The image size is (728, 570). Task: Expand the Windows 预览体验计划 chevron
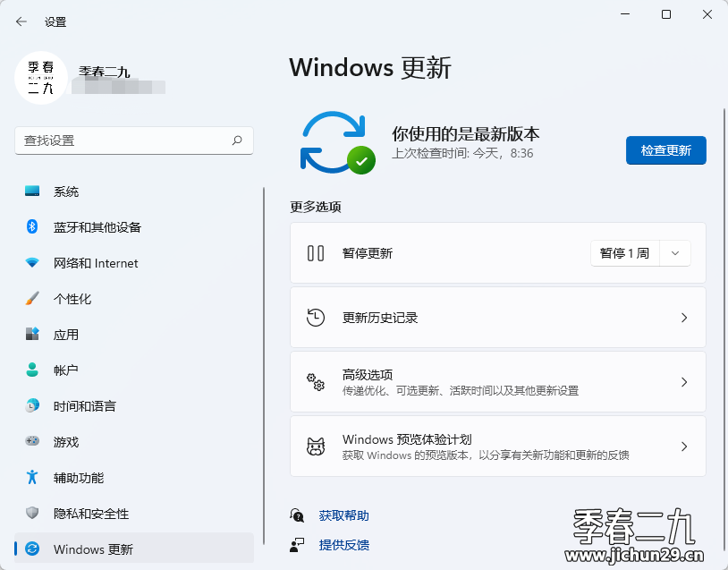pos(684,447)
